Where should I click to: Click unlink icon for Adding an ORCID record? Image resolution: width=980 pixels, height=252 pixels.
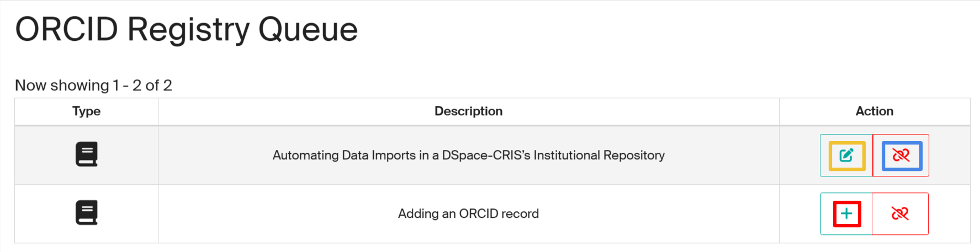coord(900,213)
